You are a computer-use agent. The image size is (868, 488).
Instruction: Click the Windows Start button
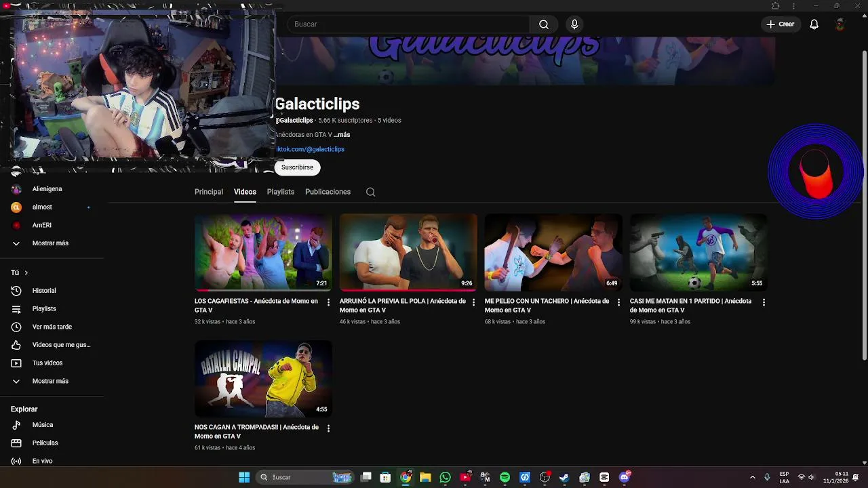pos(244,477)
